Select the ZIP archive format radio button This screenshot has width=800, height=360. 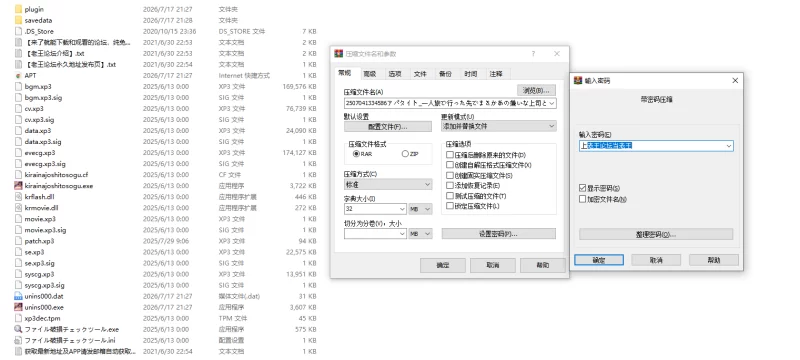[405, 153]
